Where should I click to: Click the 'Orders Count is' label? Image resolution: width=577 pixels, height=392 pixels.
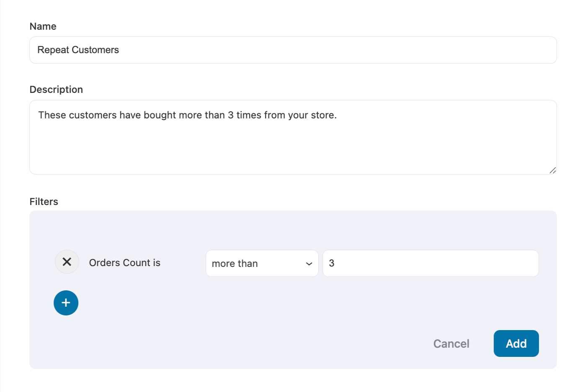pyautogui.click(x=125, y=263)
